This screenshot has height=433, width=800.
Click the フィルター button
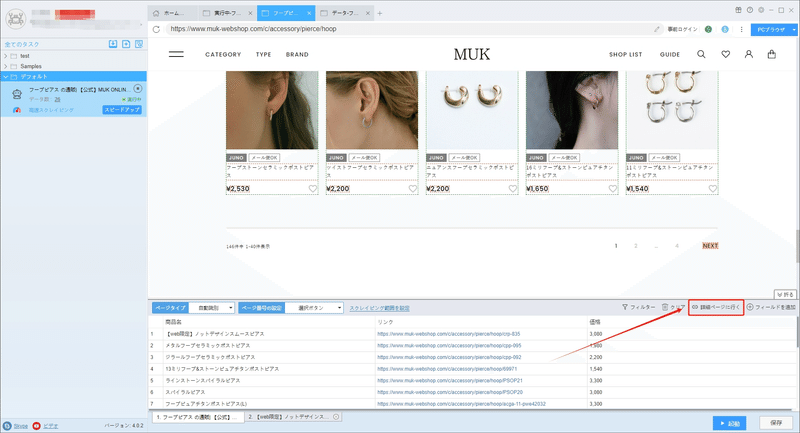click(638, 307)
